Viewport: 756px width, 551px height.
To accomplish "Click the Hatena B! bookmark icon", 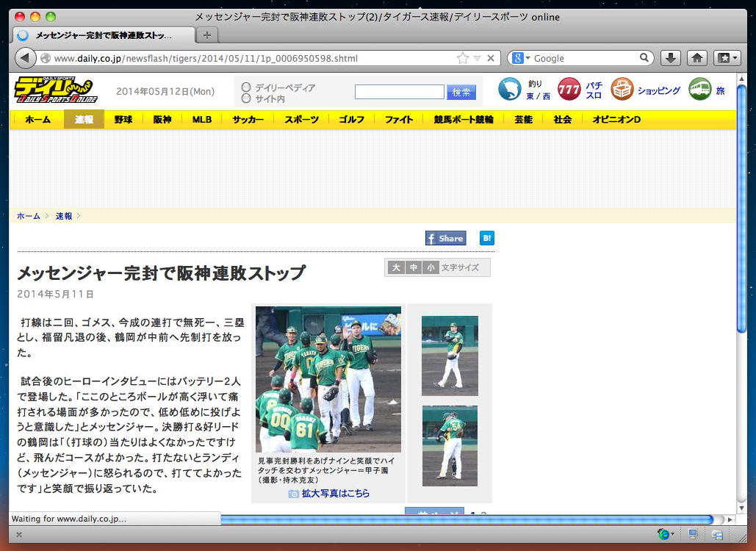I will coord(487,238).
